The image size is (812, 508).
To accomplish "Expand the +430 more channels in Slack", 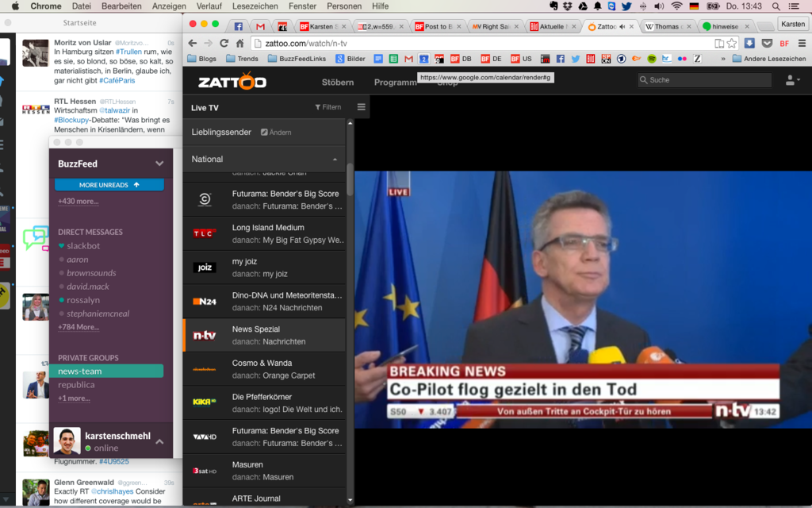I will coord(79,201).
